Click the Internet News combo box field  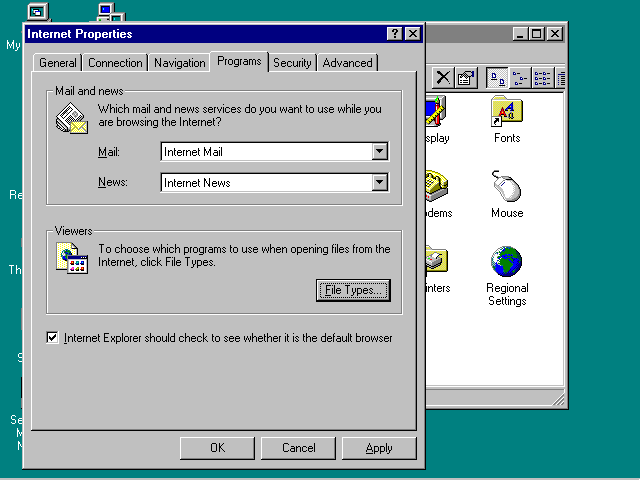(x=275, y=182)
